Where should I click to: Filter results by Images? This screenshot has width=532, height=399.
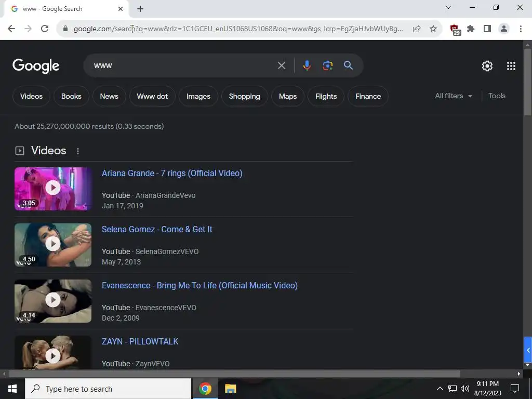point(198,96)
